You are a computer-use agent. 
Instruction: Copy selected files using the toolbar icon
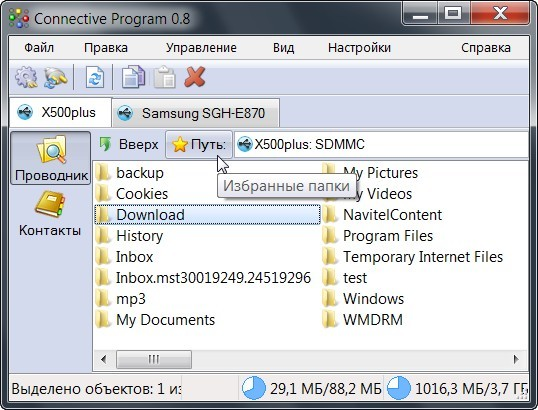(x=133, y=77)
